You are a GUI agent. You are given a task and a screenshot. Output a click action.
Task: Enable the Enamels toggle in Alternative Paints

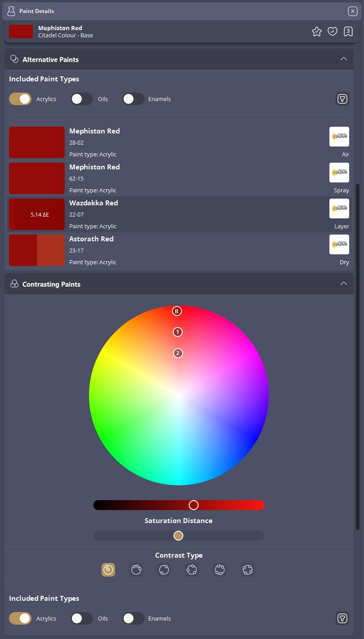coord(133,99)
